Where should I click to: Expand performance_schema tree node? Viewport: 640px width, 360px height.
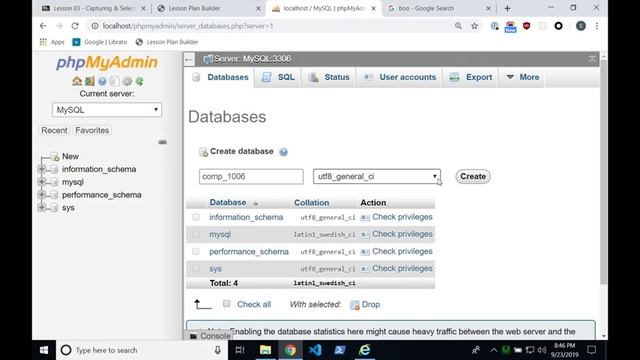[x=42, y=195]
